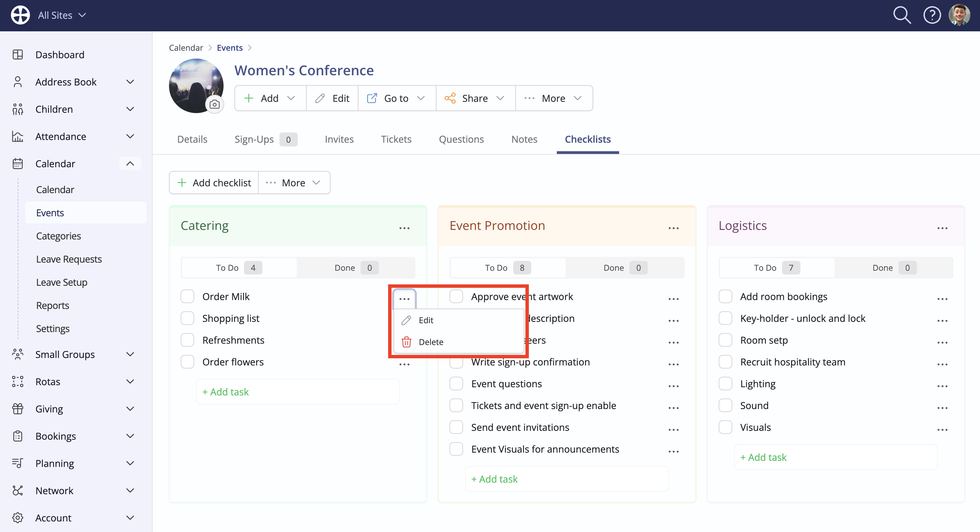Expand the Address Book sidebar section
Viewport: 980px width, 532px height.
coord(130,82)
